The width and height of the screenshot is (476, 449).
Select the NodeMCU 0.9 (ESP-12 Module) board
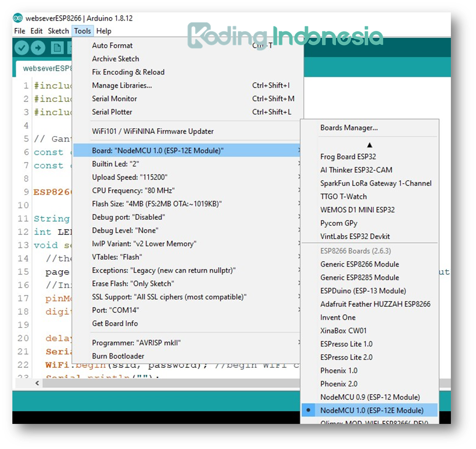click(370, 397)
